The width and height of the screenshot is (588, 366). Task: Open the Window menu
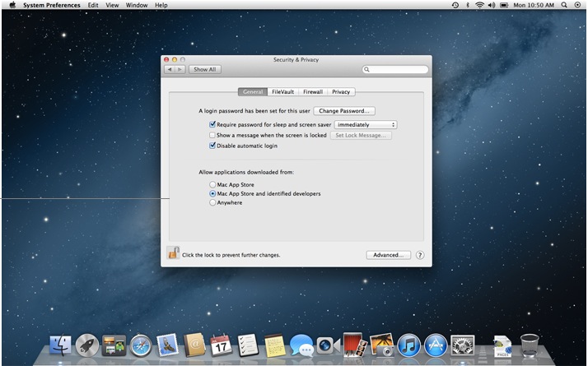click(x=137, y=5)
